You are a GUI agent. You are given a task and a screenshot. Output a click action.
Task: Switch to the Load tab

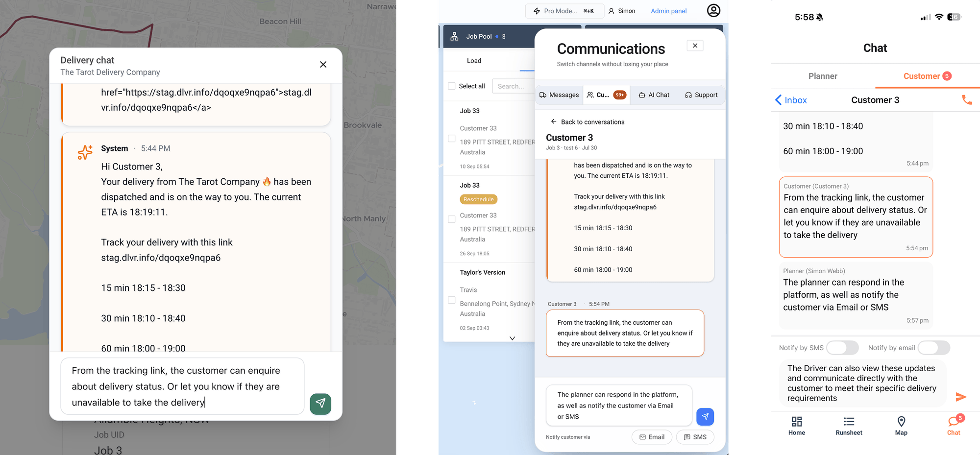(474, 61)
